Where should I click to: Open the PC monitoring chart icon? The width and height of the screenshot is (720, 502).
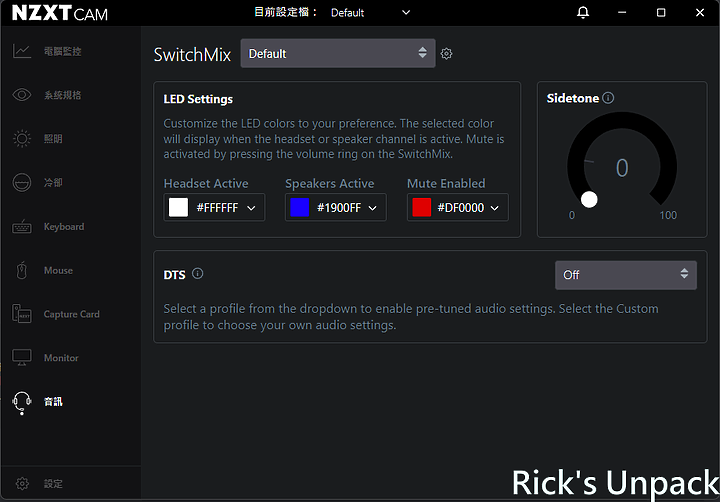click(x=22, y=51)
